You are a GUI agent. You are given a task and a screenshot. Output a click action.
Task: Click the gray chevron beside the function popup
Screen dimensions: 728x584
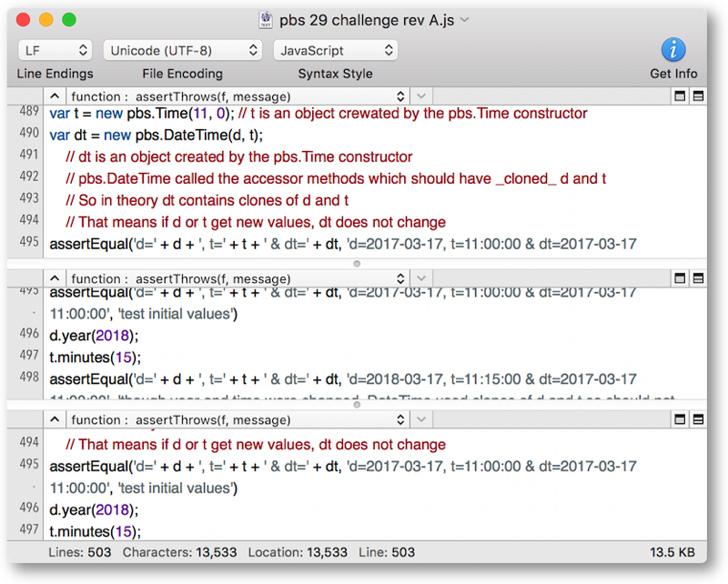[x=420, y=96]
